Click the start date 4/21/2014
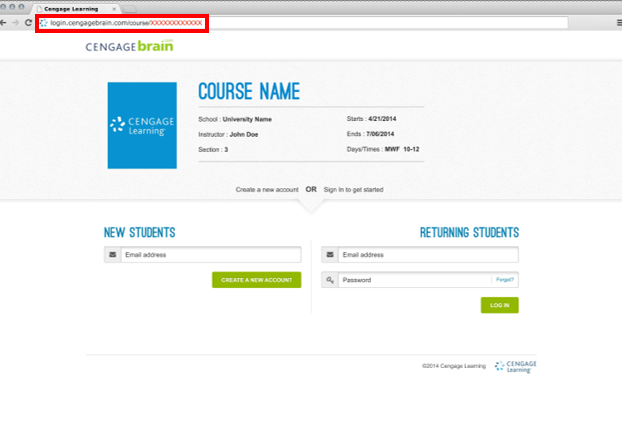The width and height of the screenshot is (622, 436). click(x=382, y=119)
